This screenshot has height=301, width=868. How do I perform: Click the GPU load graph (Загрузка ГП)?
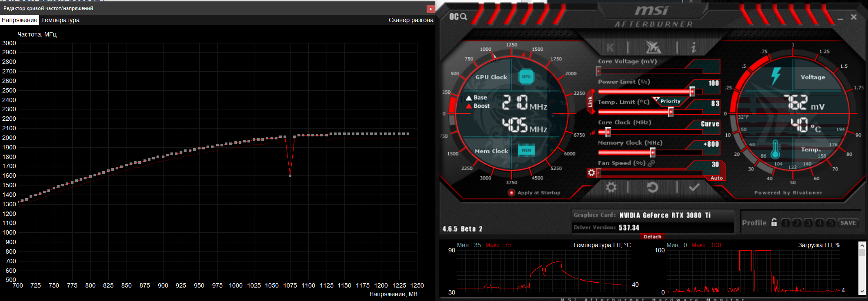pyautogui.click(x=754, y=271)
